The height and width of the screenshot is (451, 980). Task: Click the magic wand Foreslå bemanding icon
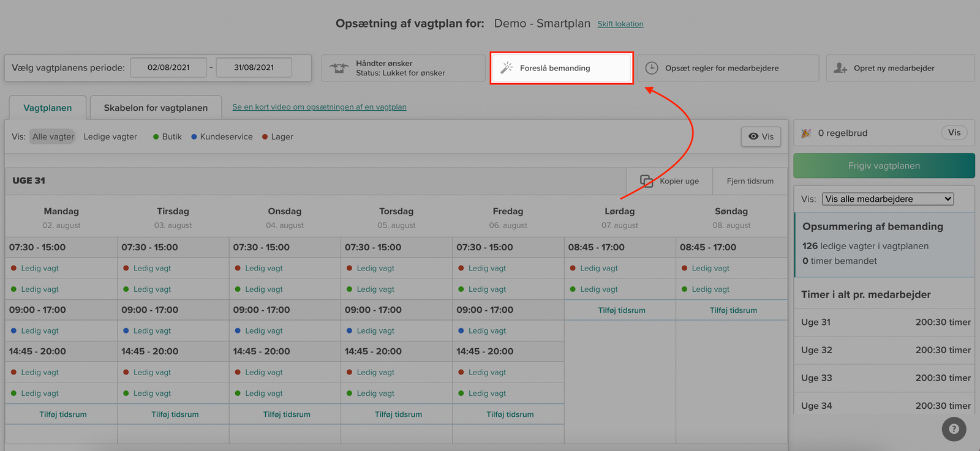coord(507,68)
